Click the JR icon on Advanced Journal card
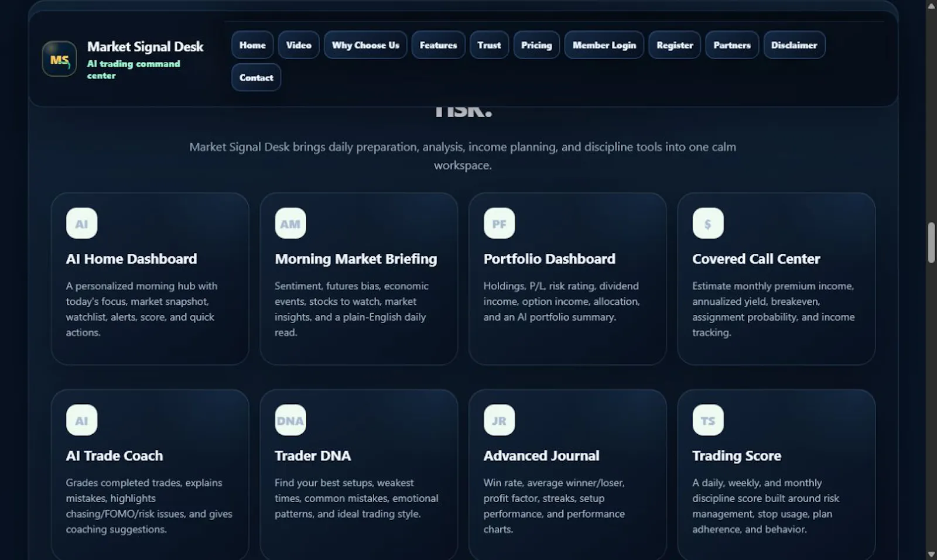 click(x=500, y=420)
